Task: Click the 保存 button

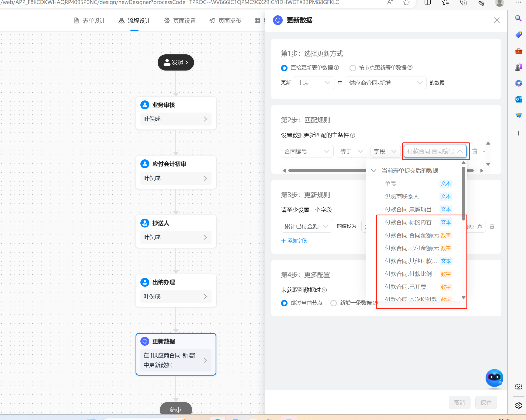Action: [x=486, y=402]
